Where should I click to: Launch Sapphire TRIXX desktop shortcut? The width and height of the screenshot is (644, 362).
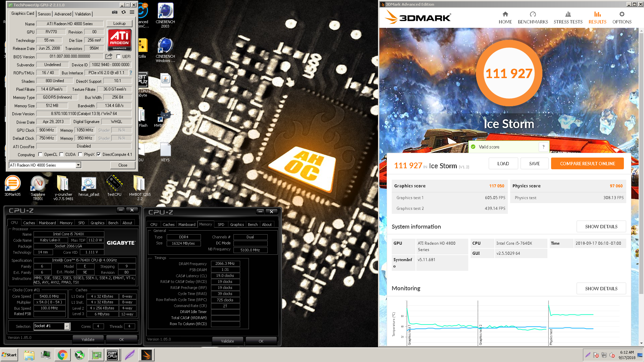(38, 188)
